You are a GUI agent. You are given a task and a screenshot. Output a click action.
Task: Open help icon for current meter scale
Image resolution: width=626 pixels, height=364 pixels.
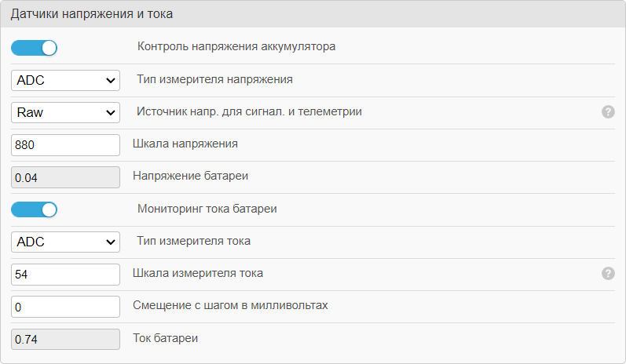pyautogui.click(x=608, y=273)
